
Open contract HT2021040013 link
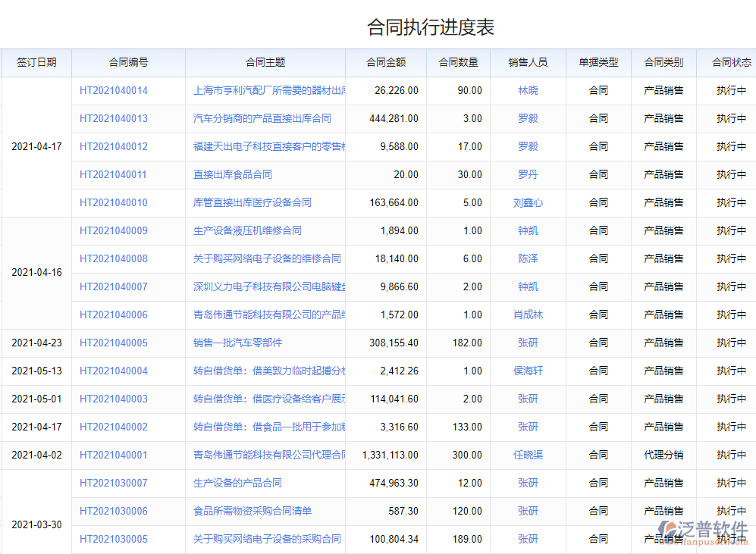114,118
